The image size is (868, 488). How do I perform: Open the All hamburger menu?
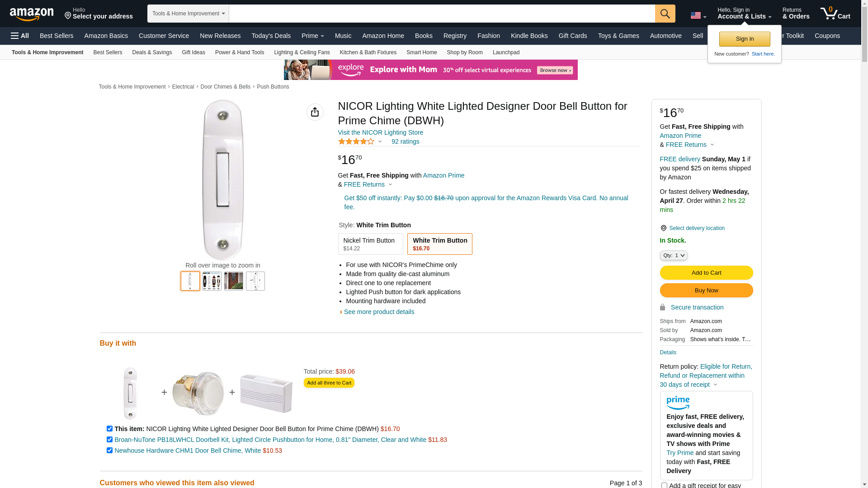coord(20,36)
